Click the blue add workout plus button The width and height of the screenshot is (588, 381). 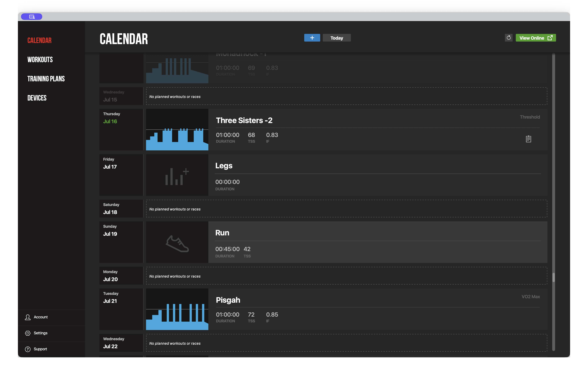tap(312, 38)
